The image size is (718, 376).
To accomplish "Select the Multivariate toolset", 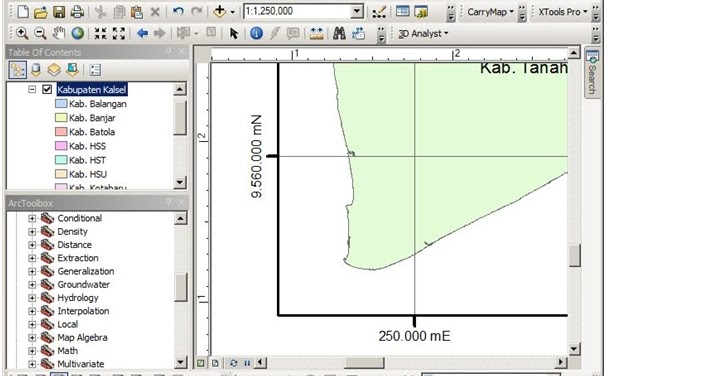I will click(x=81, y=364).
